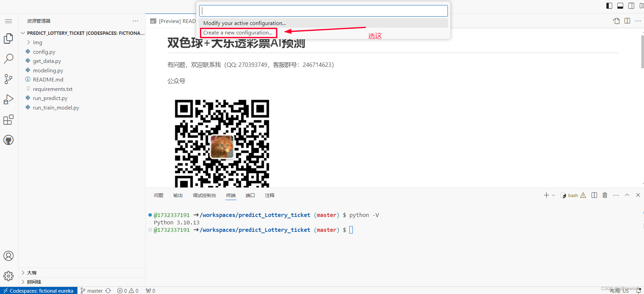Split the editor to the right

click(x=627, y=21)
